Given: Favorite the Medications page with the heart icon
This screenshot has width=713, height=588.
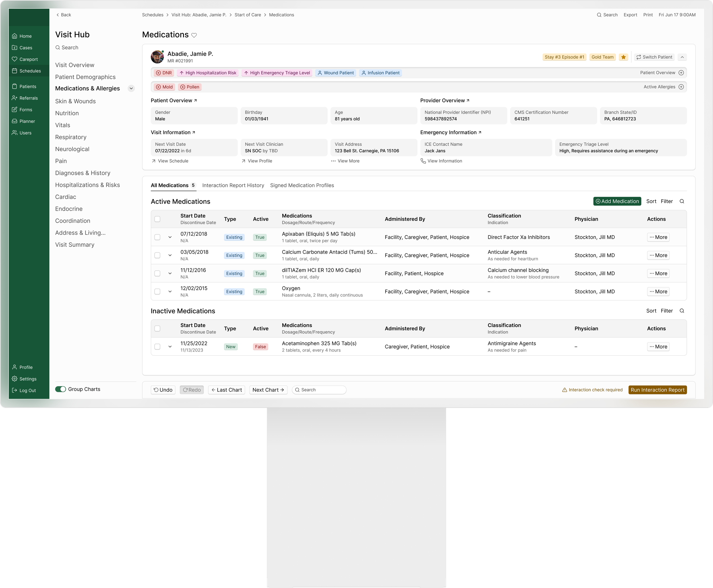Looking at the screenshot, I should (x=194, y=35).
